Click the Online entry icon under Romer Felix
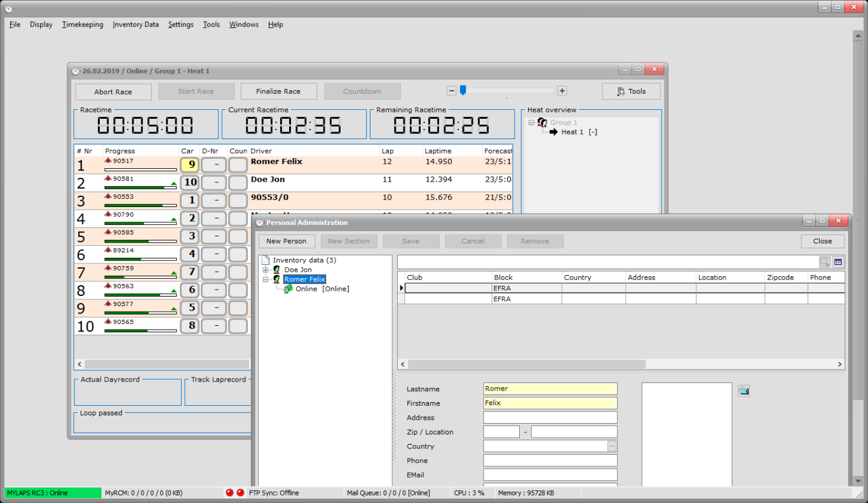 coord(288,289)
